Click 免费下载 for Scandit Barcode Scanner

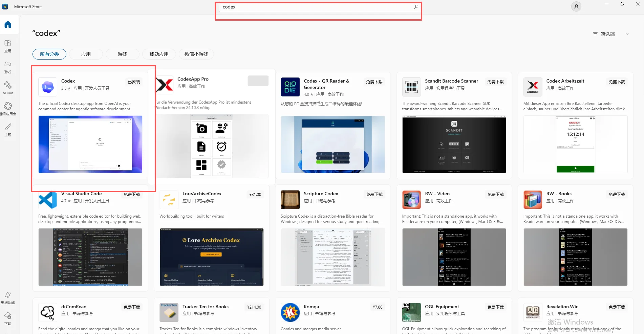[495, 82]
